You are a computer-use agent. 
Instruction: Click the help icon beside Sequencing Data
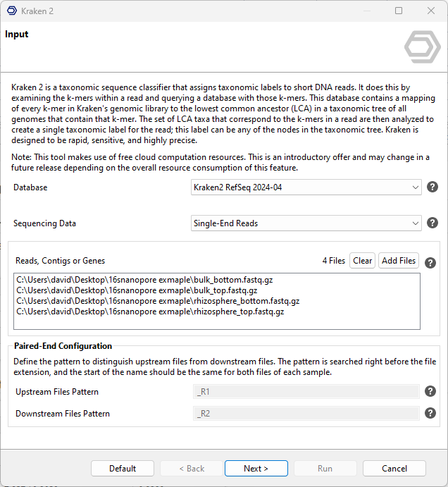click(433, 223)
